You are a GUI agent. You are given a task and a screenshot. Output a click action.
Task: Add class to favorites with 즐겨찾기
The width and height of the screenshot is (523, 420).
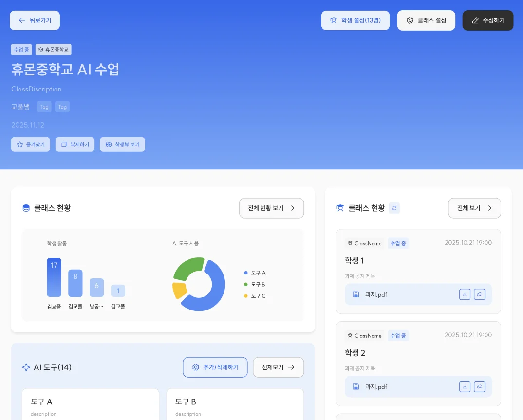tap(31, 145)
